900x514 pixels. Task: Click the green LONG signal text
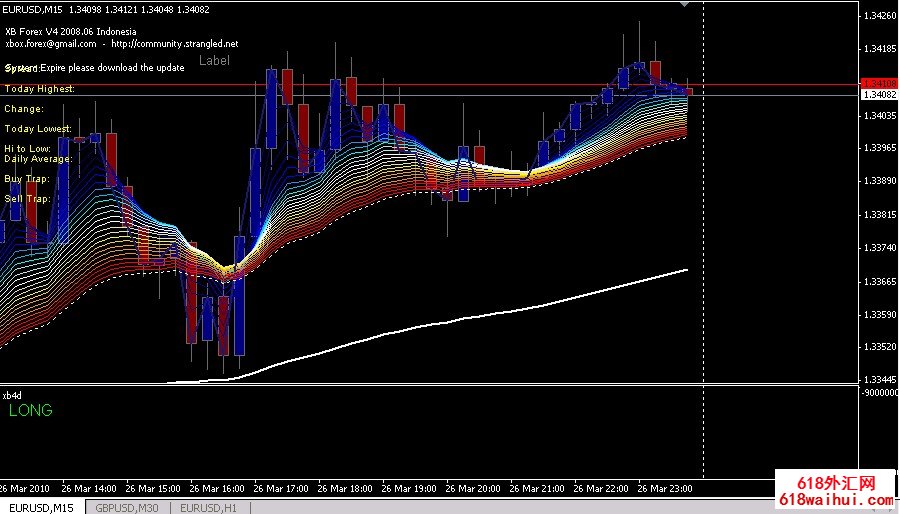click(31, 411)
